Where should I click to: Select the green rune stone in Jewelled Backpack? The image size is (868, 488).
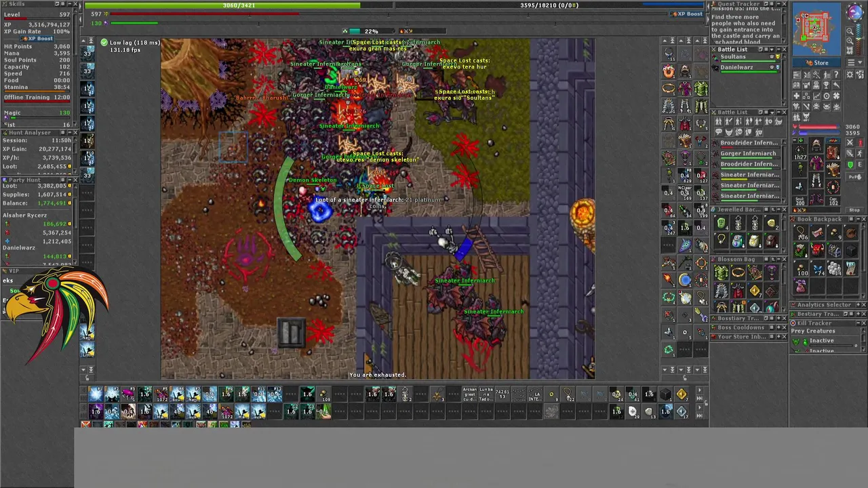click(x=722, y=223)
